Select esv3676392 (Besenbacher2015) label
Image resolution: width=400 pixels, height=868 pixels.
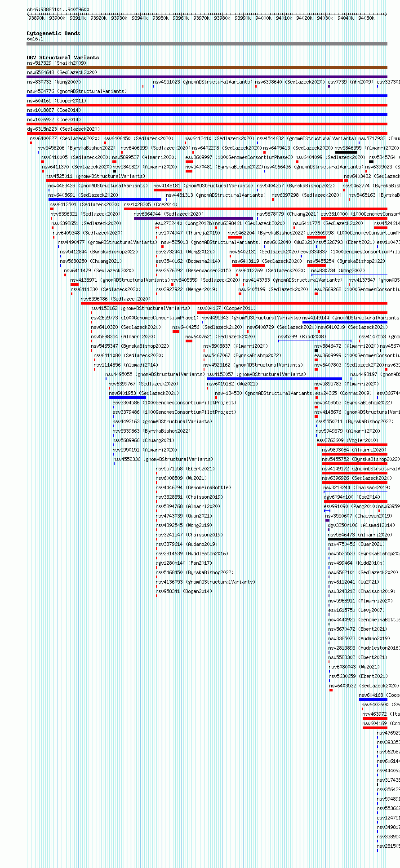point(193,271)
